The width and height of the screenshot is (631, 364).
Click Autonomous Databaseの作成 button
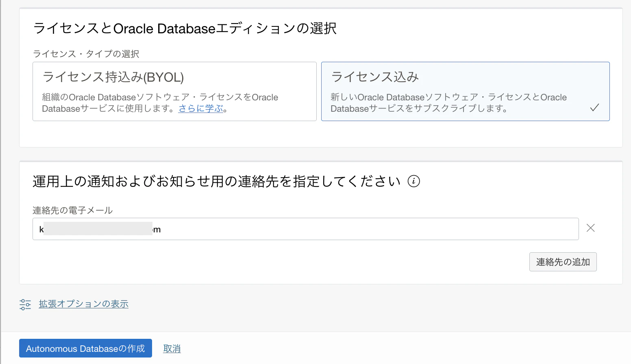85,348
